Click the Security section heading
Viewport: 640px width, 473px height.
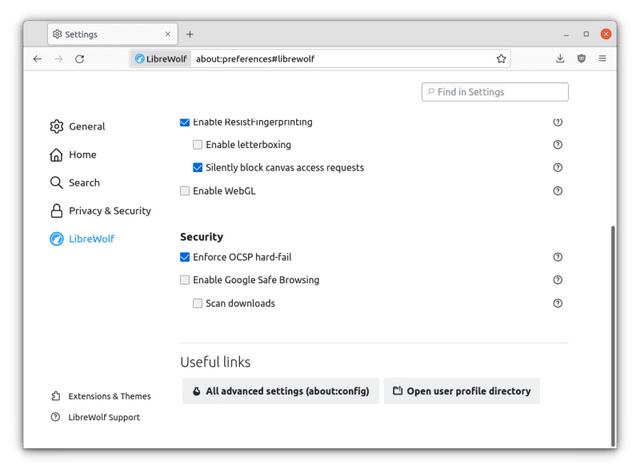[x=202, y=237]
